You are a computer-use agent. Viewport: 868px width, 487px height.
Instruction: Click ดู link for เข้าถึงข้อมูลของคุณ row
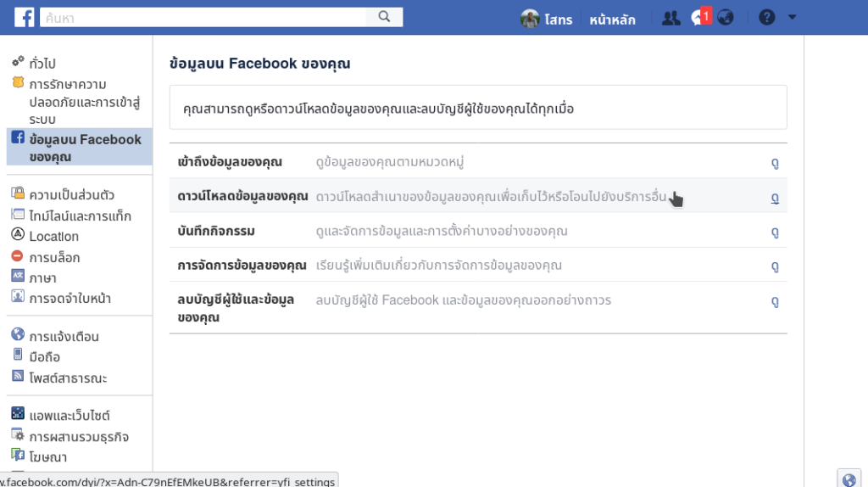(x=775, y=163)
